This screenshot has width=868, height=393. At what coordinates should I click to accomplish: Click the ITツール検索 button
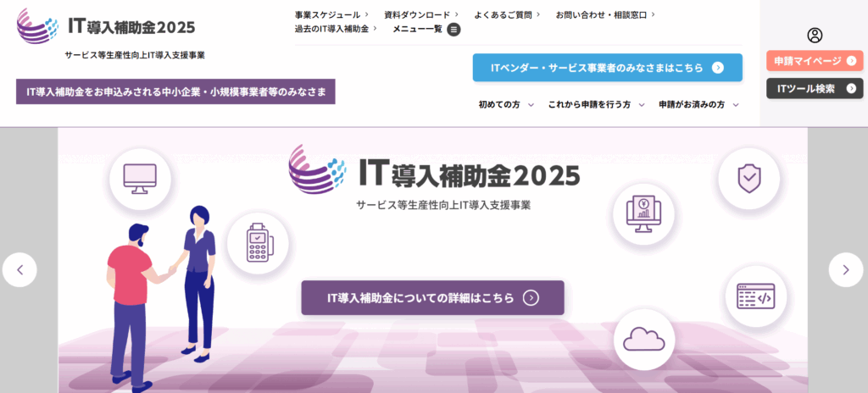814,88
